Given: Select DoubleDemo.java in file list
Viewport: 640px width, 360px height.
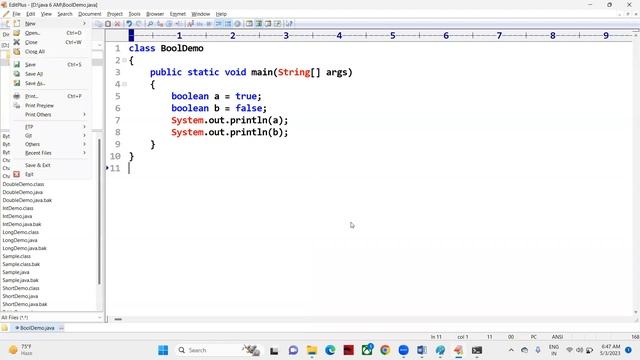Looking at the screenshot, I should tap(22, 192).
